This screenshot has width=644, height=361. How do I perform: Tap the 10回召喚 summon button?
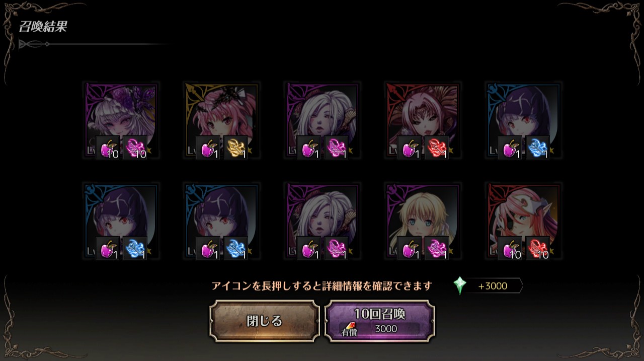pyautogui.click(x=379, y=321)
